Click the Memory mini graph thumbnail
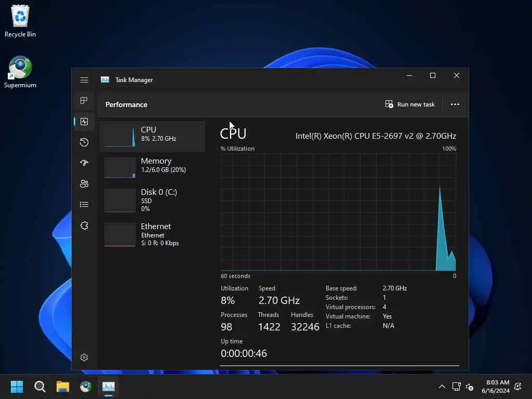 [x=120, y=167]
